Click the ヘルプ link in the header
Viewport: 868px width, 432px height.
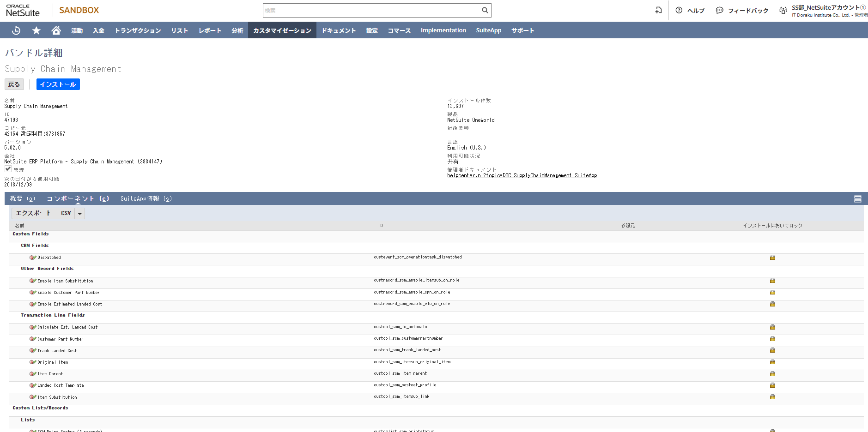coord(696,11)
